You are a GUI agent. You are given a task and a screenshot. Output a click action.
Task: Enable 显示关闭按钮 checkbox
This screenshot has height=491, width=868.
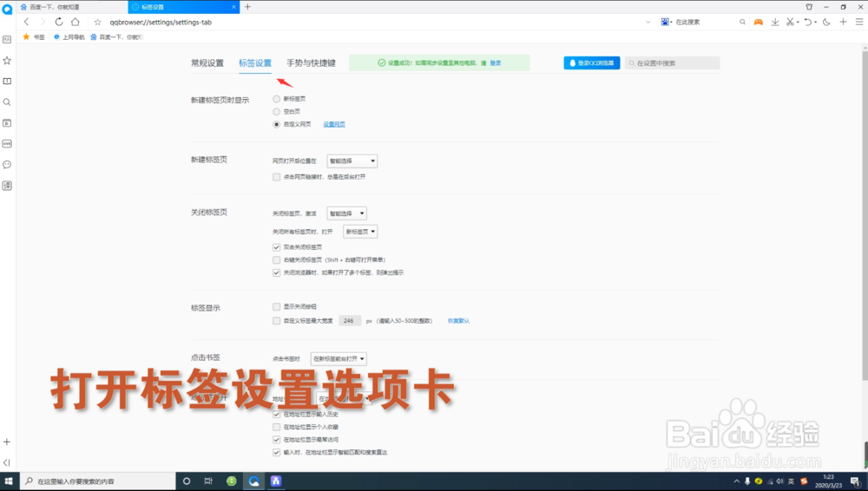click(276, 306)
